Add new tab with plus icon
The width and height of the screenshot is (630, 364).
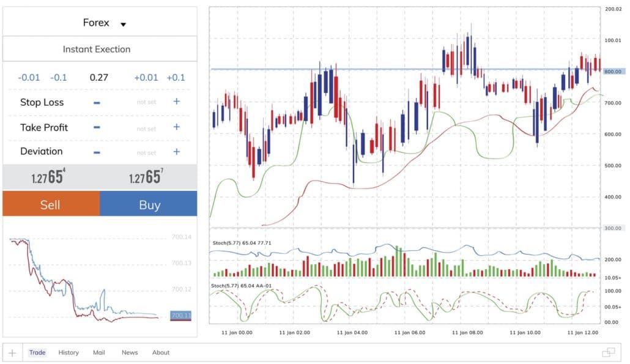12,353
